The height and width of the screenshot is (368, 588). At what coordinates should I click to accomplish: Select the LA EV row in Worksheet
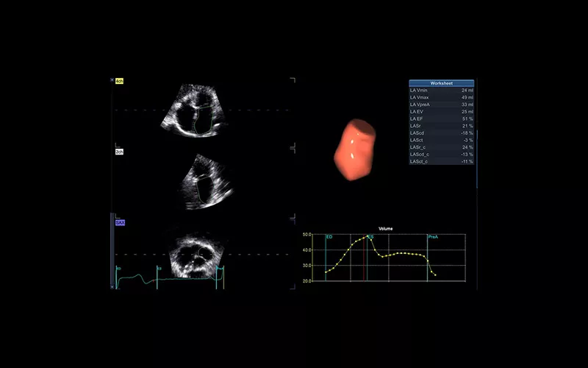click(x=442, y=112)
